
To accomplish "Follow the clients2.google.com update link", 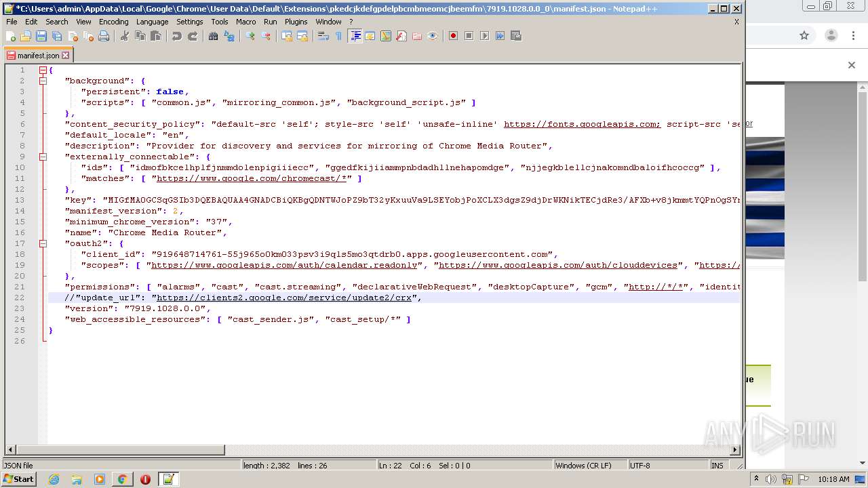I will pos(284,298).
